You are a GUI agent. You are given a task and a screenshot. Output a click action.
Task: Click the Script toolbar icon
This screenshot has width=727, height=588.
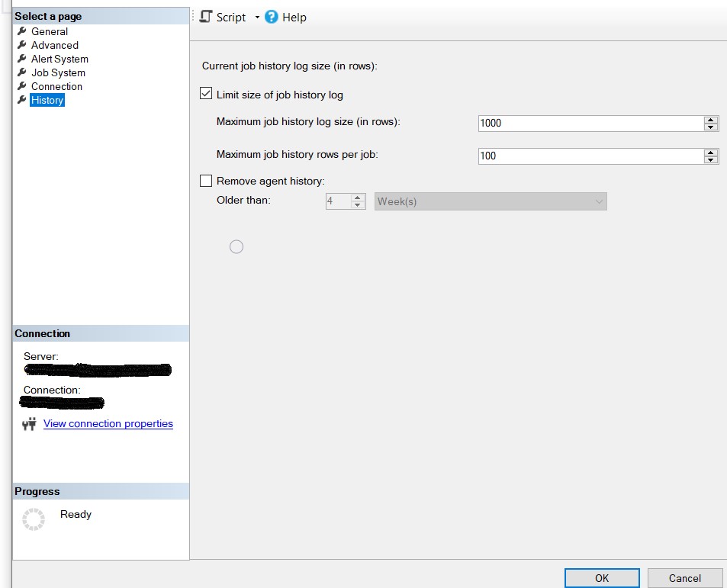tap(205, 17)
